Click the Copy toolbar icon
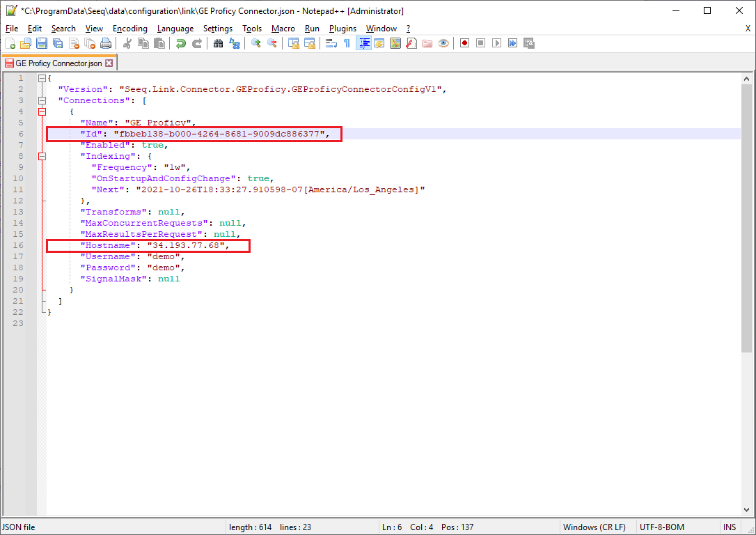 tap(143, 43)
